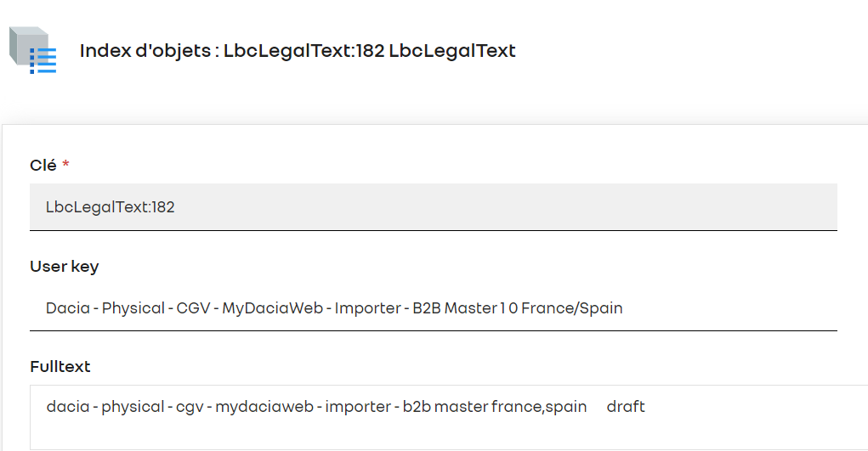
Task: Select the Fulltext label
Action: coord(60,367)
